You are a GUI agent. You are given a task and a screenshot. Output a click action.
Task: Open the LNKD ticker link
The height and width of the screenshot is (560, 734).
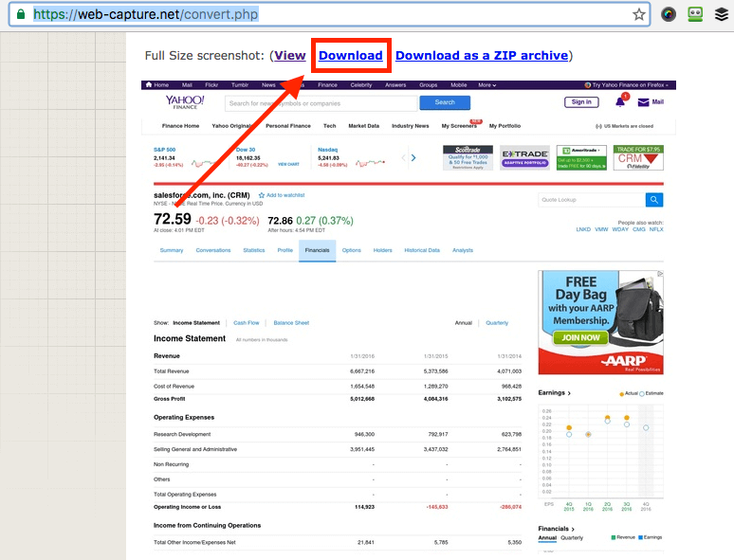[x=583, y=229]
